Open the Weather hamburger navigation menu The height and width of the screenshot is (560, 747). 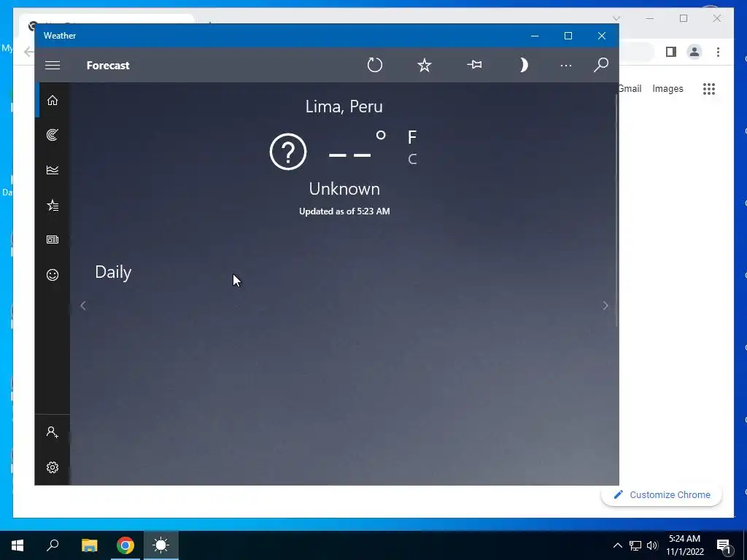tap(53, 65)
